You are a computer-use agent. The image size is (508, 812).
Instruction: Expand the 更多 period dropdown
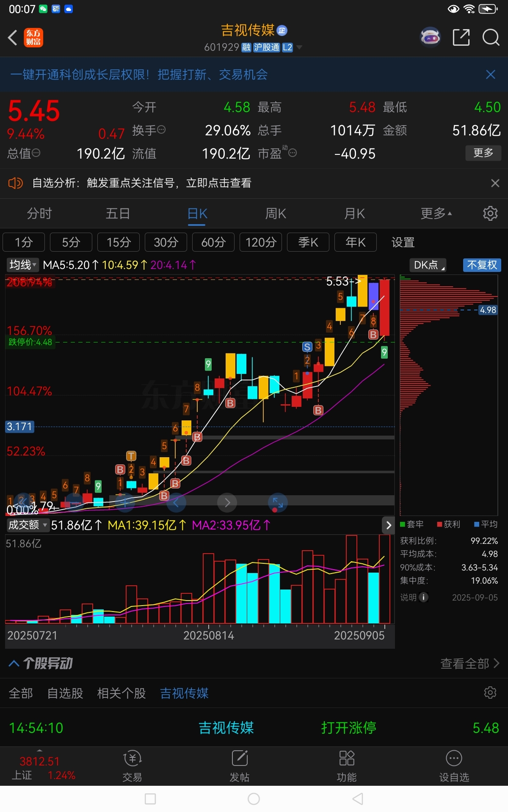click(436, 214)
